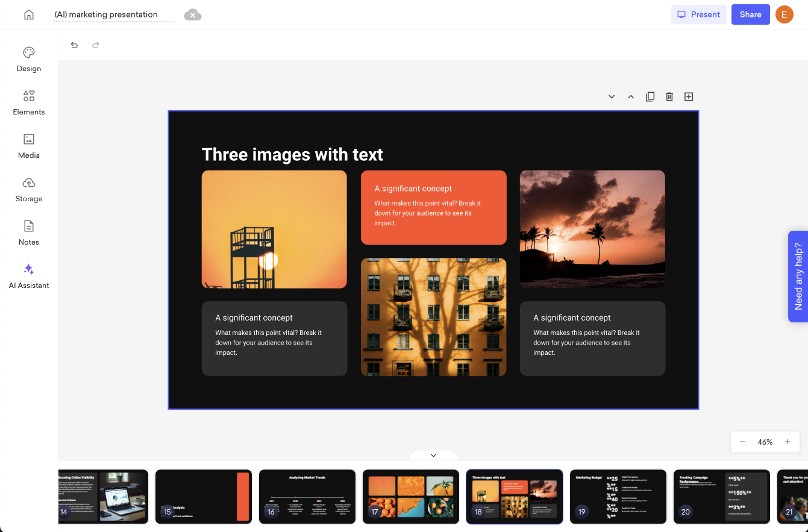The height and width of the screenshot is (532, 808).
Task: Open the Need any help tab
Action: [x=798, y=277]
